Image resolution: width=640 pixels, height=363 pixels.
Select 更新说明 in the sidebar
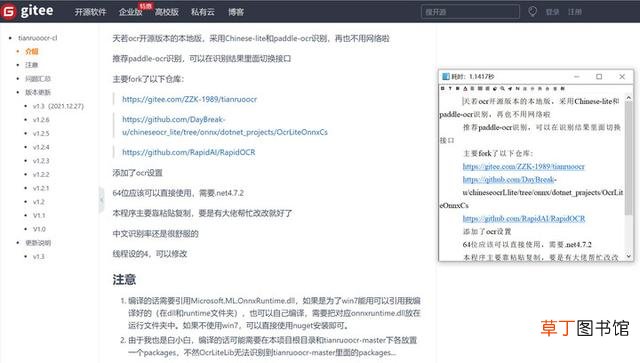point(38,243)
